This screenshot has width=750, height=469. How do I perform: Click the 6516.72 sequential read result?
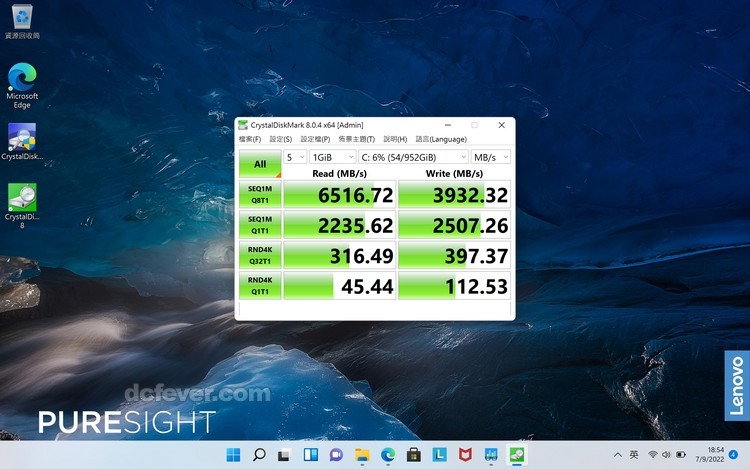pyautogui.click(x=340, y=194)
